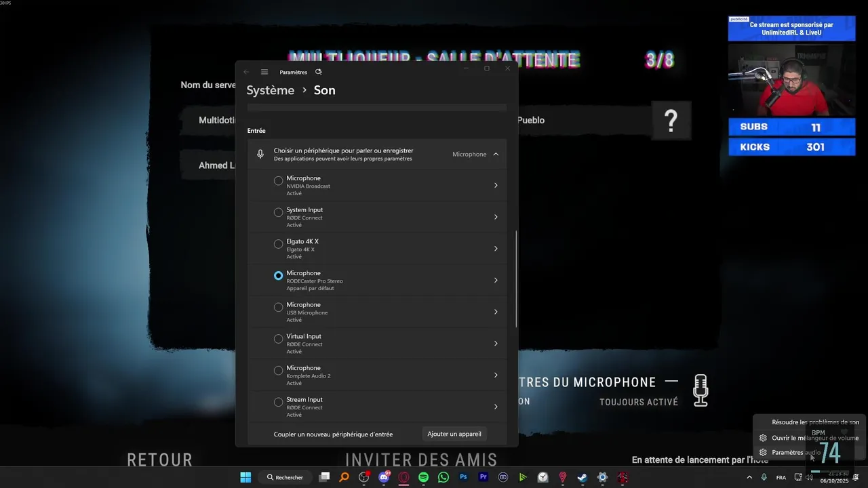
Task: Click the streamer webcam overlay
Action: pos(791,80)
